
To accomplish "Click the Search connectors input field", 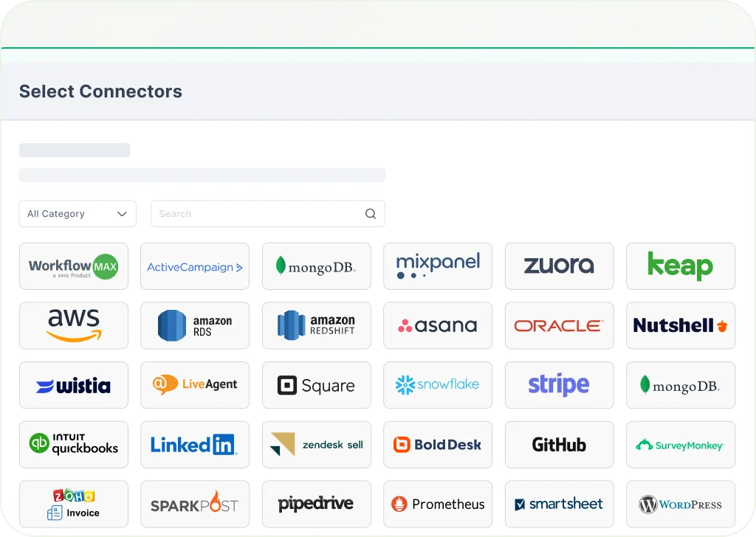I will tap(258, 214).
